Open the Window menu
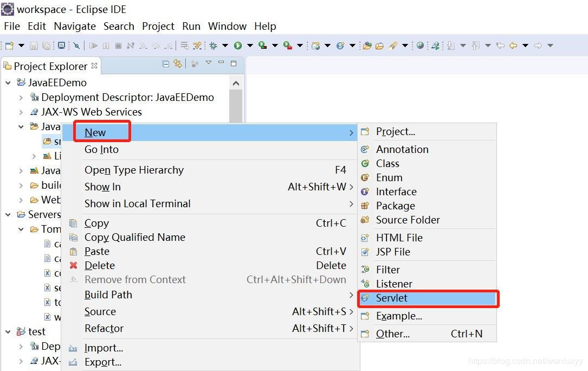 (x=227, y=26)
